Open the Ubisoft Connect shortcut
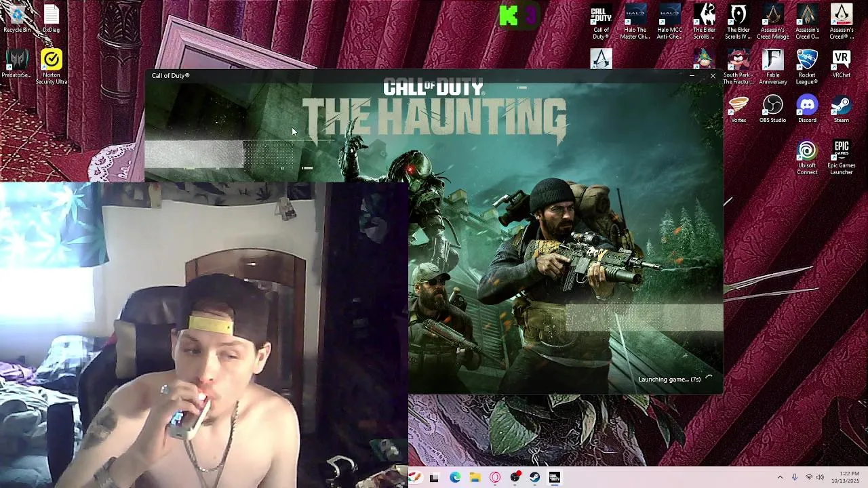This screenshot has width=868, height=488. [x=807, y=158]
